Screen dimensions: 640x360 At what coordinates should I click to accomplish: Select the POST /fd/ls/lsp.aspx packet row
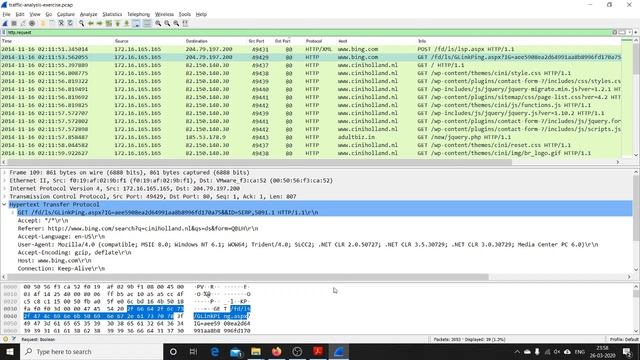[311, 49]
